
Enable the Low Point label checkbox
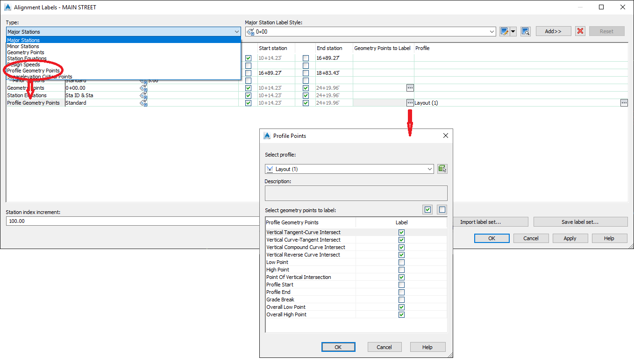point(401,262)
